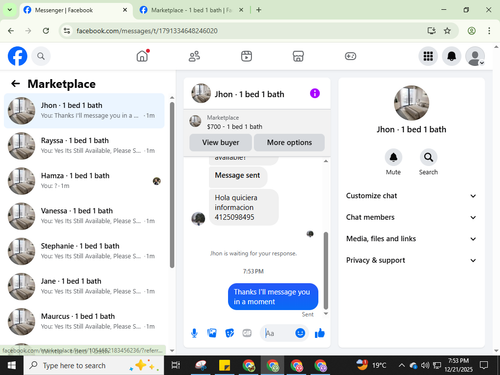This screenshot has width=500, height=375.
Task: Click taskbar volume speaker icon
Action: tap(425, 366)
